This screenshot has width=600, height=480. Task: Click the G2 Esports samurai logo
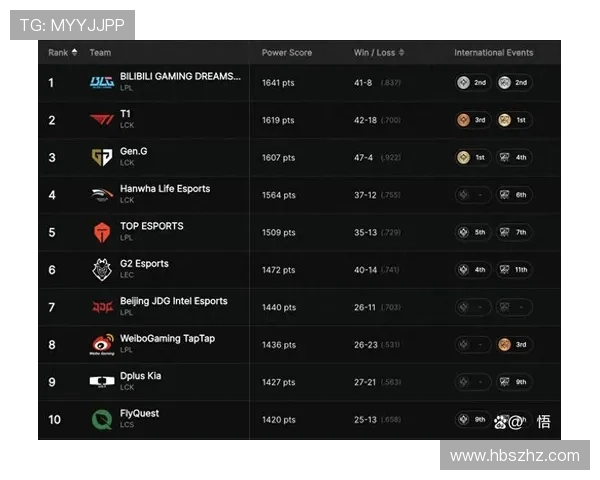click(102, 269)
